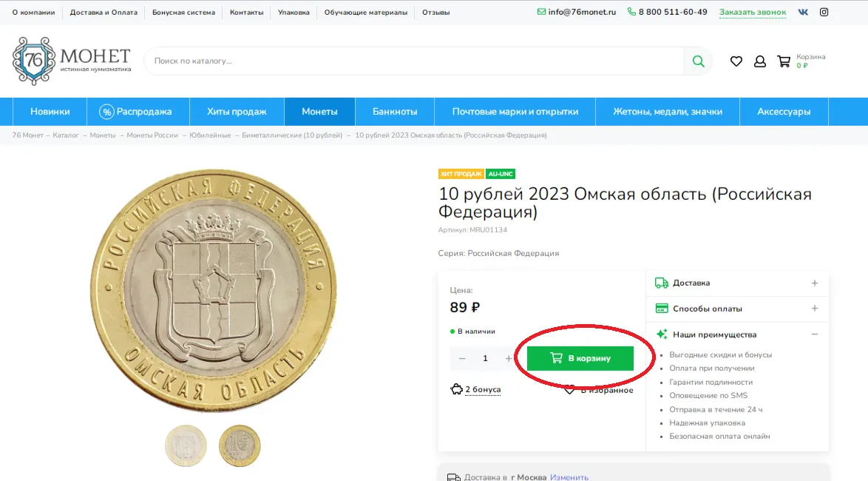Click the piggy bank bonus icon
This screenshot has width=868, height=481.
(456, 389)
